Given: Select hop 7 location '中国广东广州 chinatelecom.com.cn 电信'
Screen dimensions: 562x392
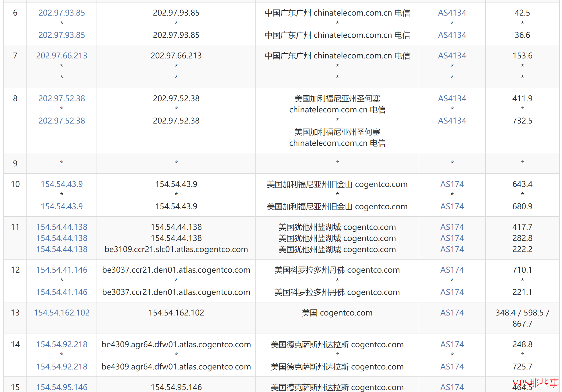Looking at the screenshot, I should click(337, 56).
